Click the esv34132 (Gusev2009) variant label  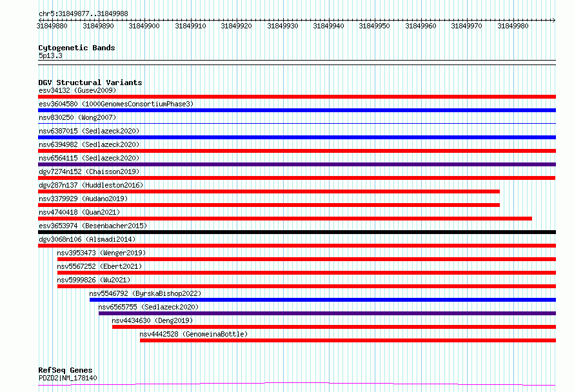tap(77, 90)
